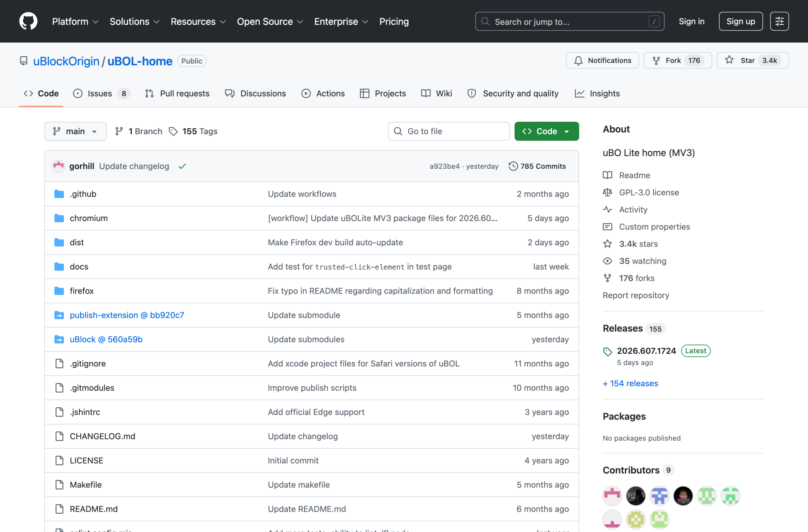Open the + 154 releases link

coord(630,383)
